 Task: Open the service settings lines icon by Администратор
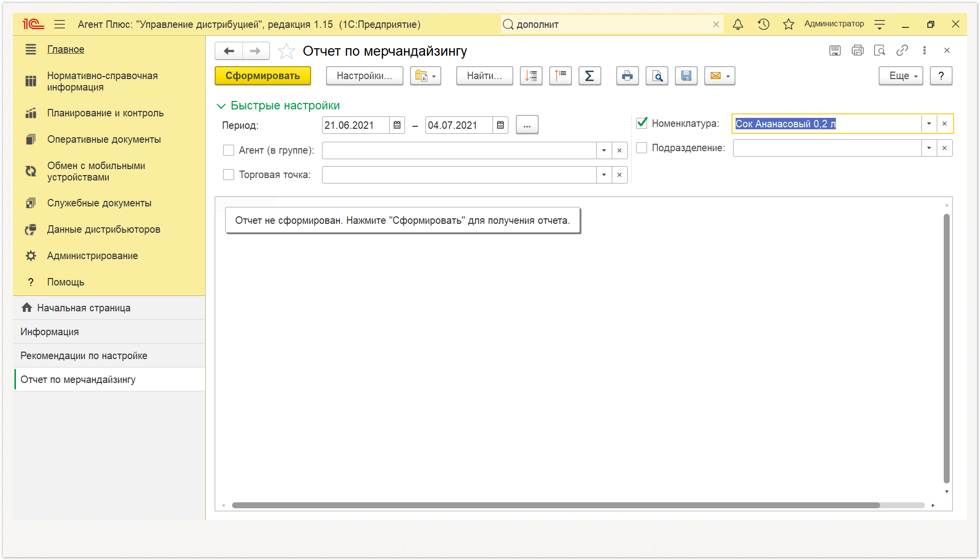[x=880, y=24]
